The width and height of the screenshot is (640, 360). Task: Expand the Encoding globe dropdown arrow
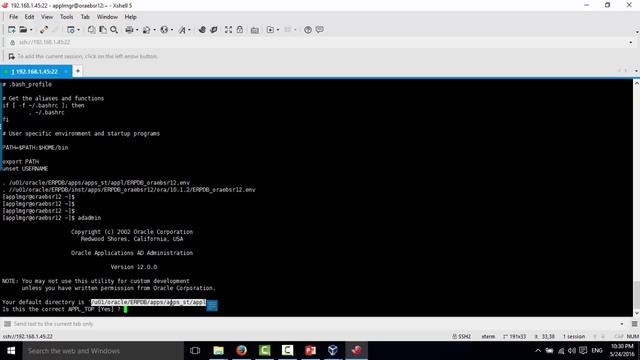coord(172,30)
